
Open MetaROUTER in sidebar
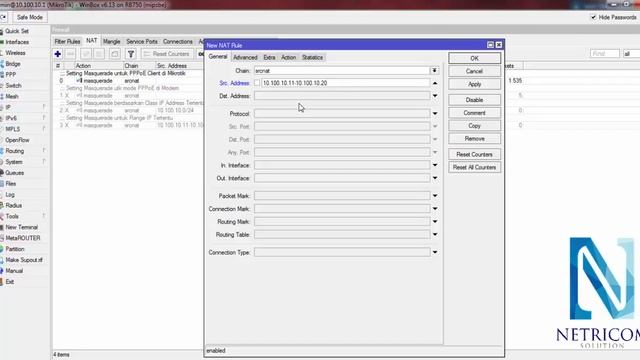pyautogui.click(x=23, y=238)
